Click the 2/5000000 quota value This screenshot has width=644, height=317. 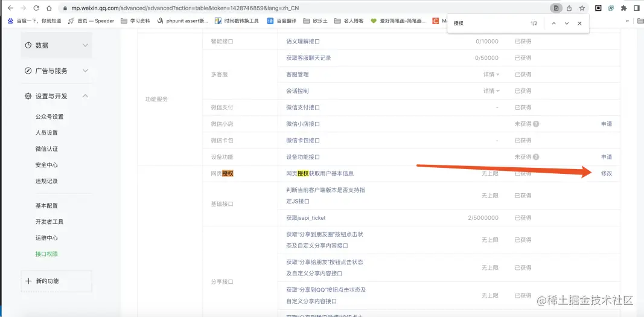[x=483, y=217]
